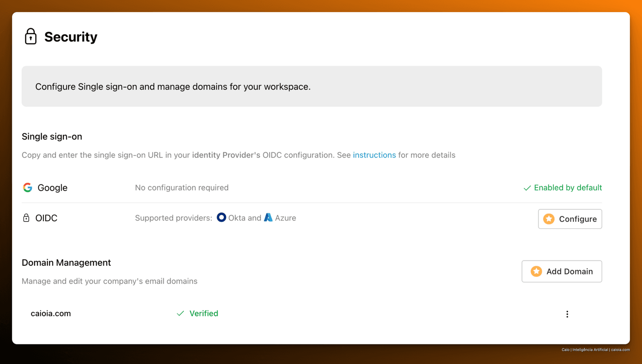This screenshot has width=642, height=364.
Task: Open the caioia.com three-dot options menu
Action: (x=567, y=314)
